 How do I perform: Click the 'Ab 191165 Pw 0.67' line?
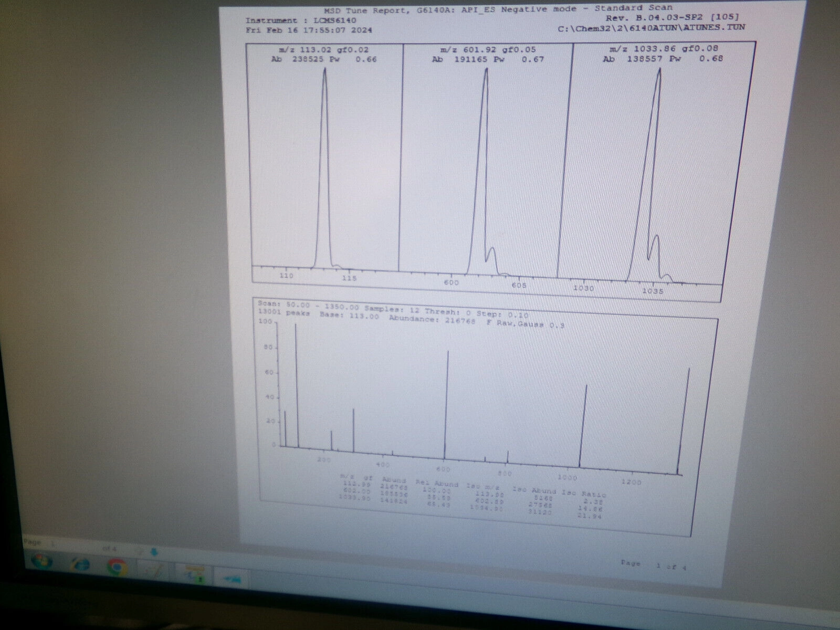488,59
